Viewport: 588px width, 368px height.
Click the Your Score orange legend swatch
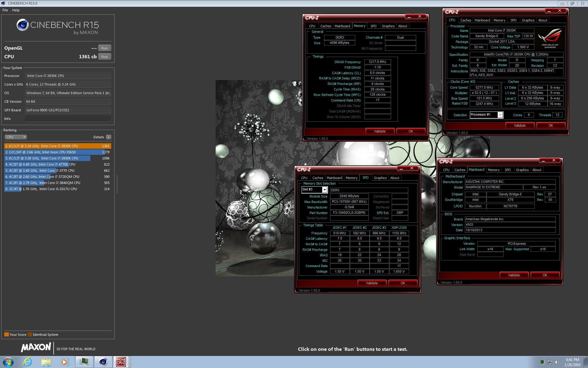[6, 335]
